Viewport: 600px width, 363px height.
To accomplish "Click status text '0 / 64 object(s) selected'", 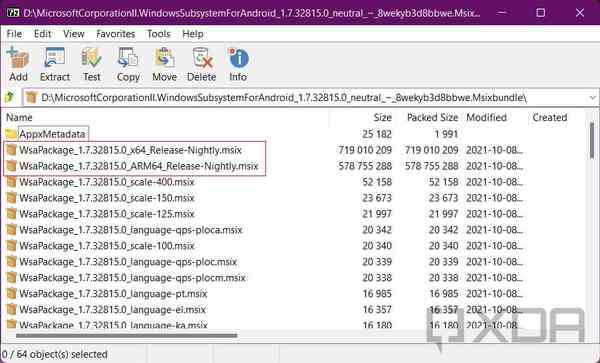I will pyautogui.click(x=54, y=354).
